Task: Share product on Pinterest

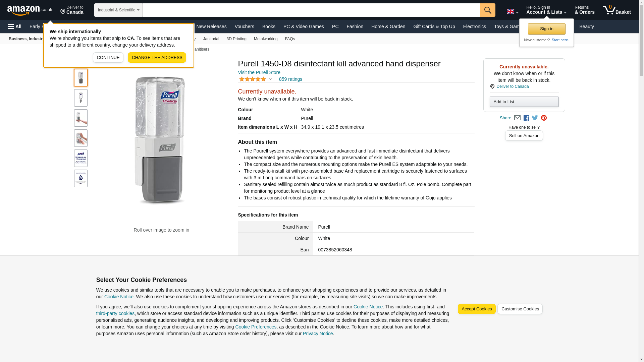Action: [x=544, y=118]
